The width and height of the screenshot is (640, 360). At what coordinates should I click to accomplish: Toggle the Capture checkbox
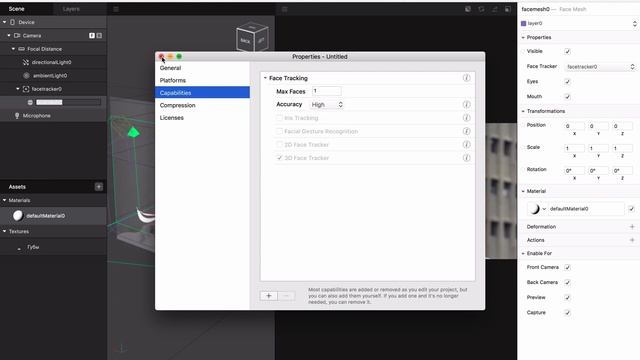[x=567, y=313]
